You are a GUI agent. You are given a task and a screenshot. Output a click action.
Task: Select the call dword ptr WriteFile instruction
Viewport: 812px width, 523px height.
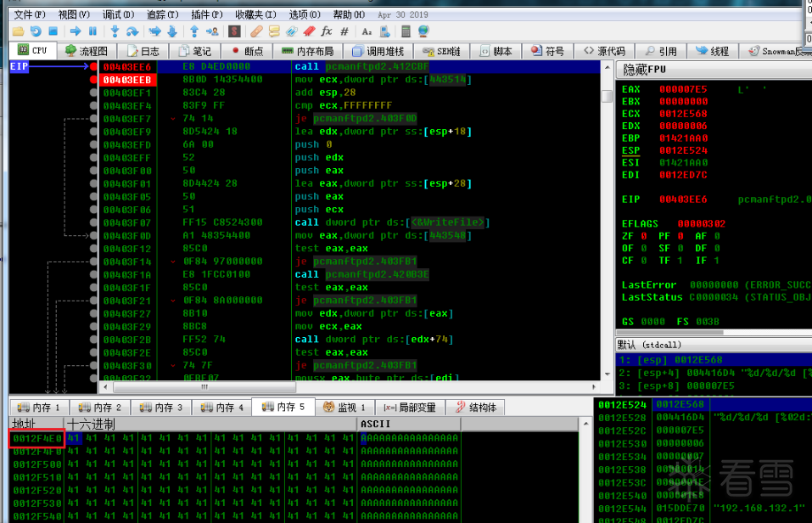tap(391, 222)
